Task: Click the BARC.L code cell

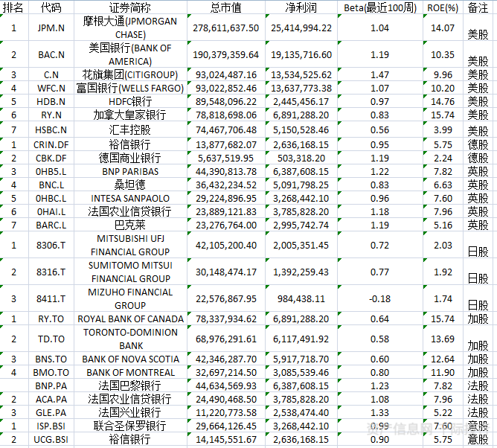Action: click(x=51, y=225)
